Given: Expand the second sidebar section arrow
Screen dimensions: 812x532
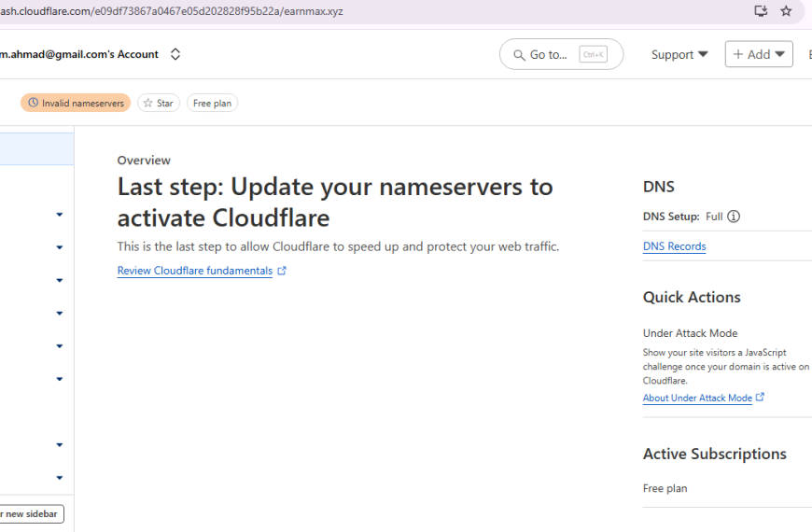Looking at the screenshot, I should point(60,247).
